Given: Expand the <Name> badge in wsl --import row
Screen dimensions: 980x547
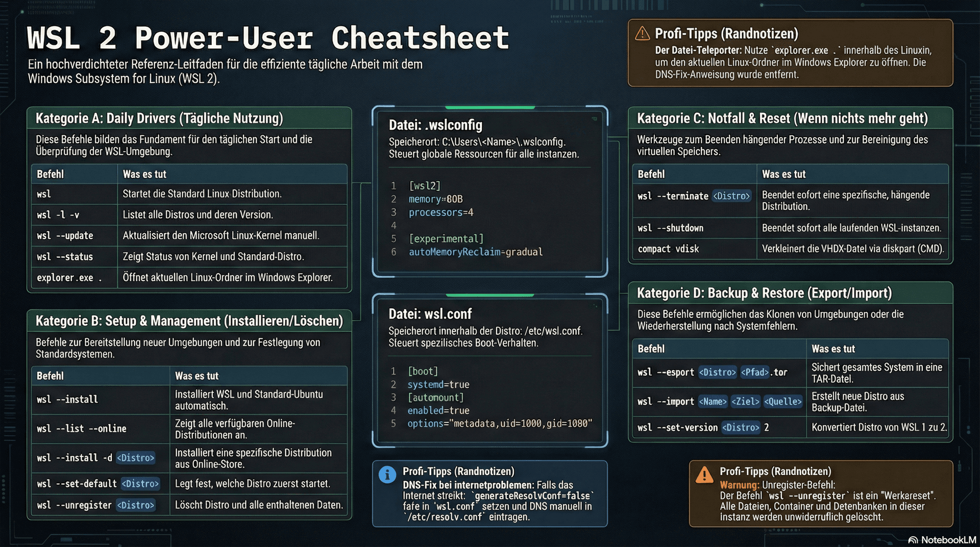Looking at the screenshot, I should pyautogui.click(x=713, y=402).
